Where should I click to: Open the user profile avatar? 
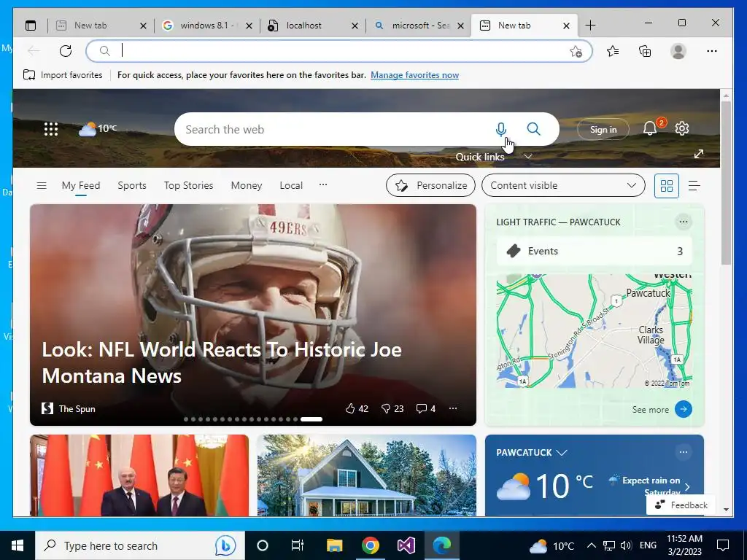point(678,51)
